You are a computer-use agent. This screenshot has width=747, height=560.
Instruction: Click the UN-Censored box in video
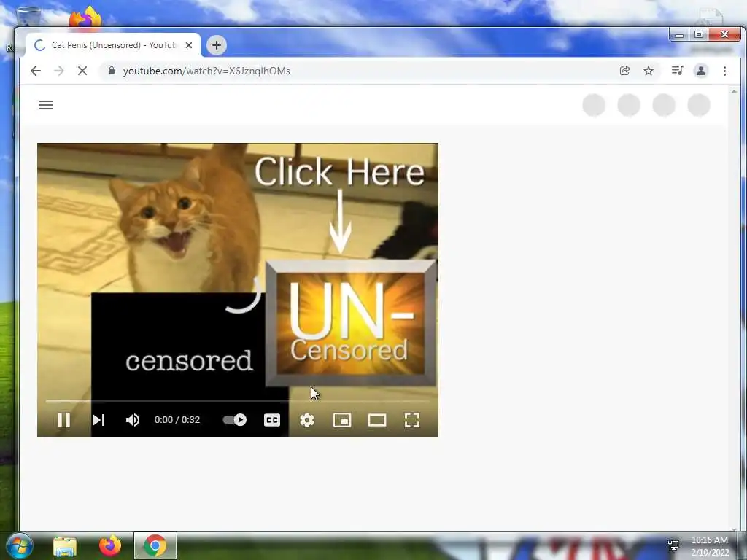click(x=351, y=323)
